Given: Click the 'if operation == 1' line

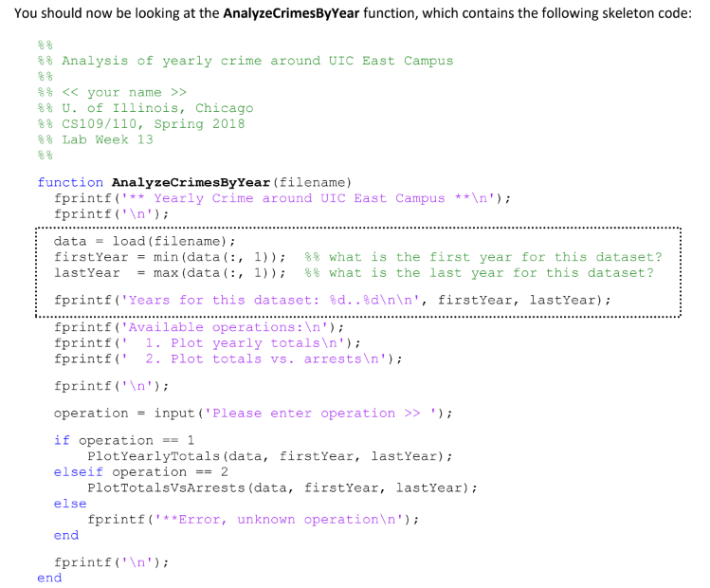Looking at the screenshot, I should [x=124, y=440].
